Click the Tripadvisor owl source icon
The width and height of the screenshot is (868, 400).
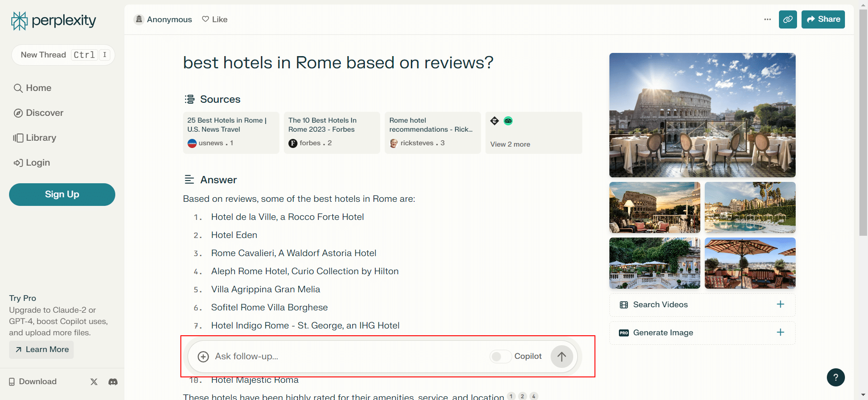click(x=508, y=121)
